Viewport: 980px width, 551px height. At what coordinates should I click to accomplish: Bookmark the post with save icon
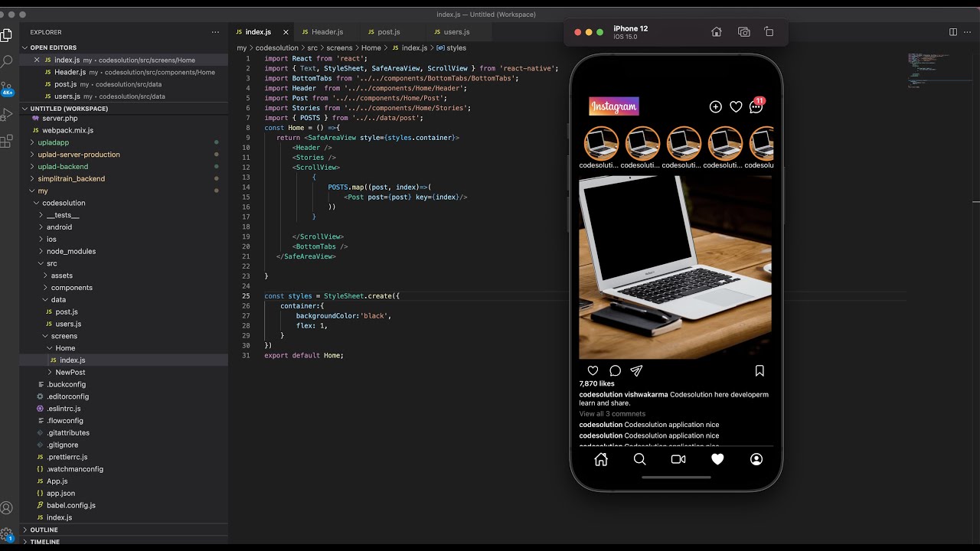tap(759, 370)
